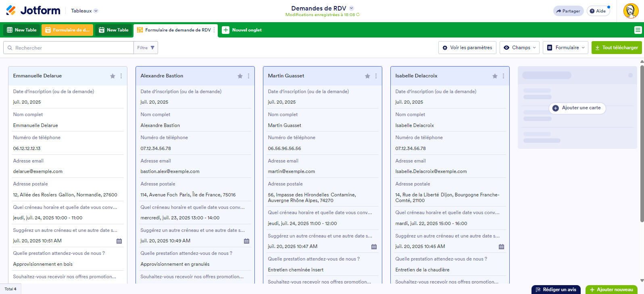Screen dimensions: 644x294
Task: Click slot jeudi, juil. 24, 2025 11:00 - 12:00
Action: click(302, 223)
